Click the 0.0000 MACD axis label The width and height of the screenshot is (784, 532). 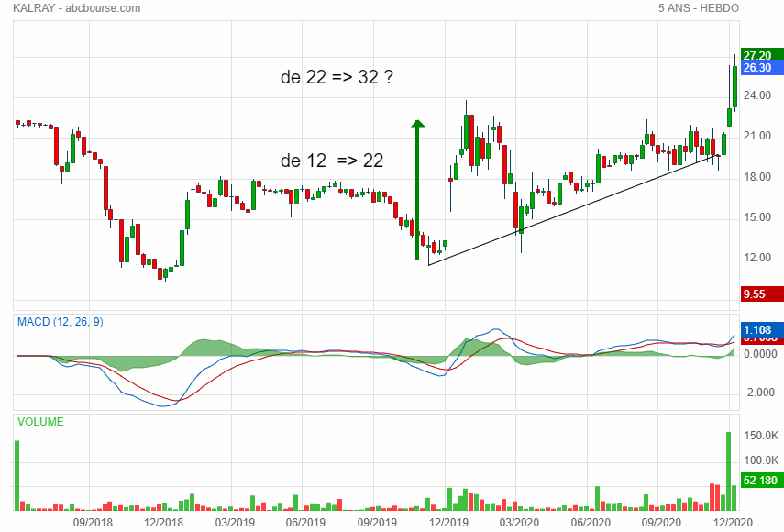(x=760, y=354)
